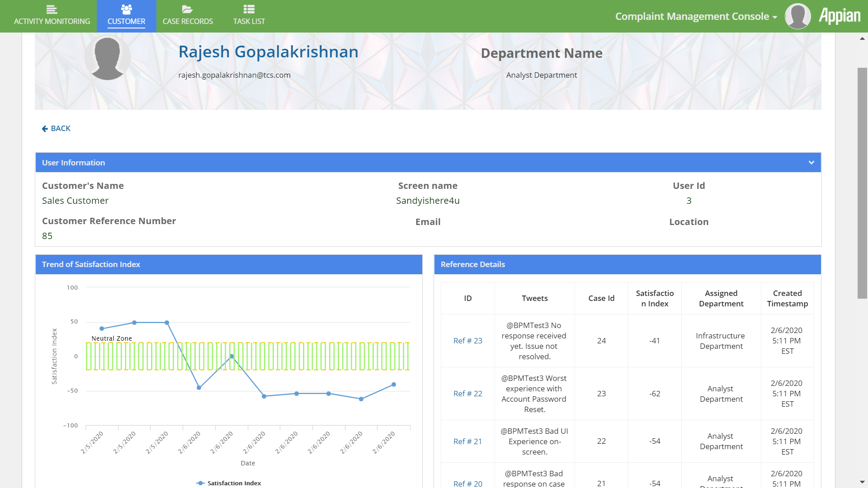Open the Task List icon
Viewport: 868px width, 488px height.
coord(249,9)
